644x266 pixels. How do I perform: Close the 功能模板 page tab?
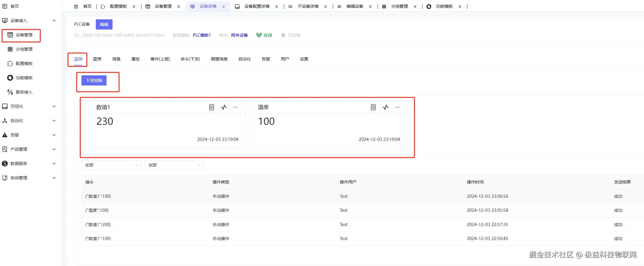point(460,7)
